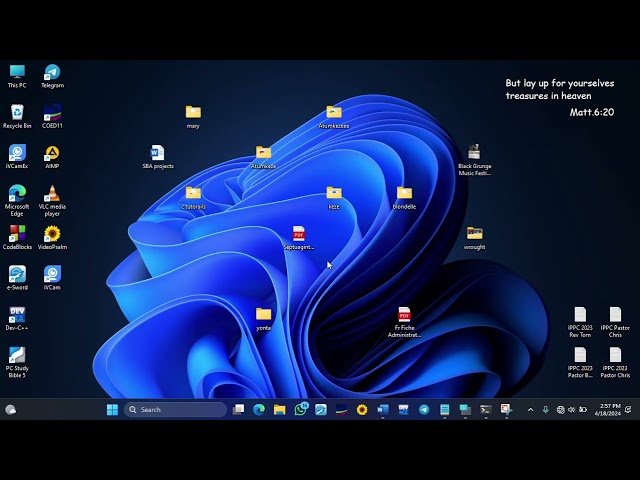Screen dimensions: 640x480
Task: Select the VLC media player shortcut
Action: (x=52, y=200)
